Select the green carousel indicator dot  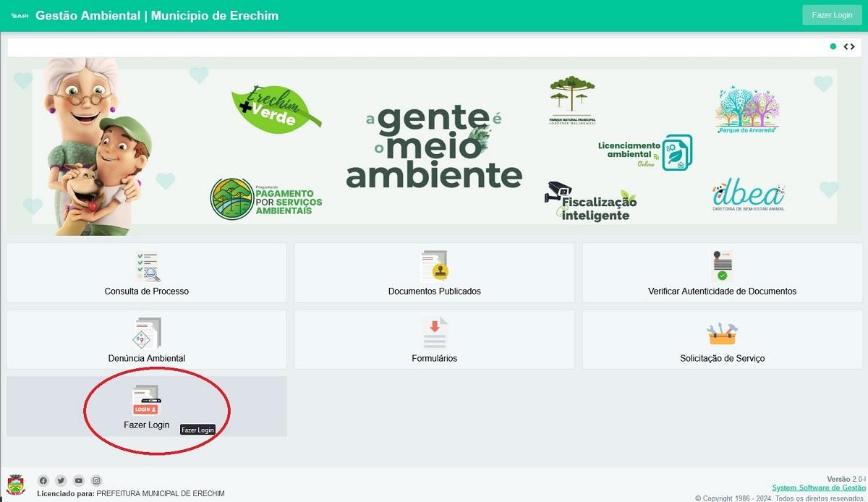[x=833, y=47]
